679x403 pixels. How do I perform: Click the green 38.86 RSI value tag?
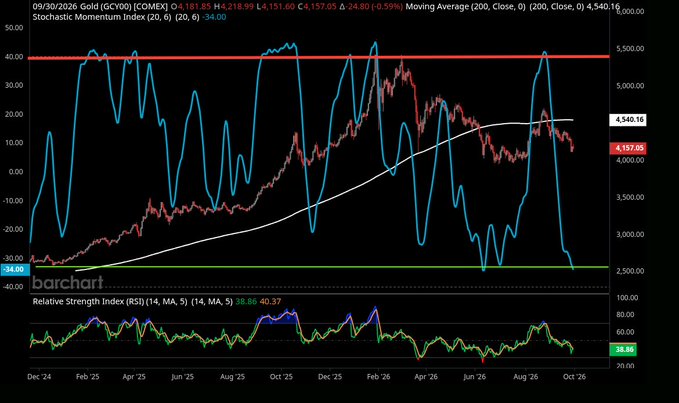[x=623, y=349]
